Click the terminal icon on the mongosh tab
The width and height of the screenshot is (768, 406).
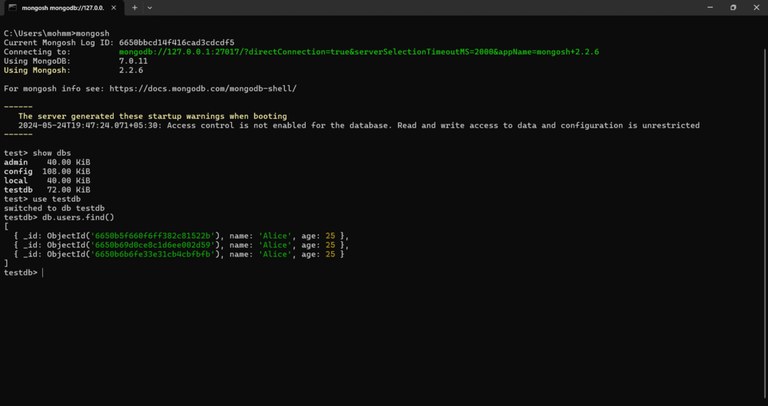tap(14, 7)
